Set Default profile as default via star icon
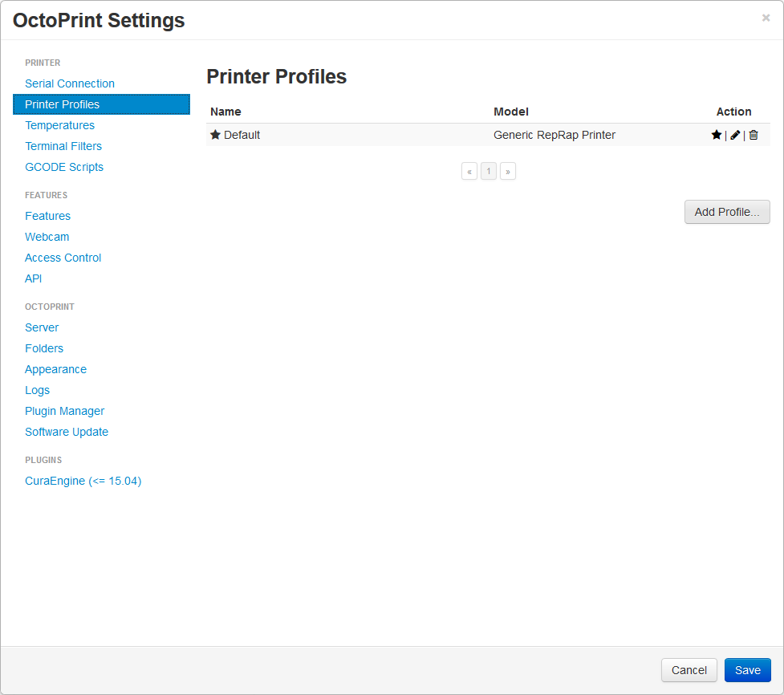Image resolution: width=784 pixels, height=695 pixels. (x=716, y=135)
